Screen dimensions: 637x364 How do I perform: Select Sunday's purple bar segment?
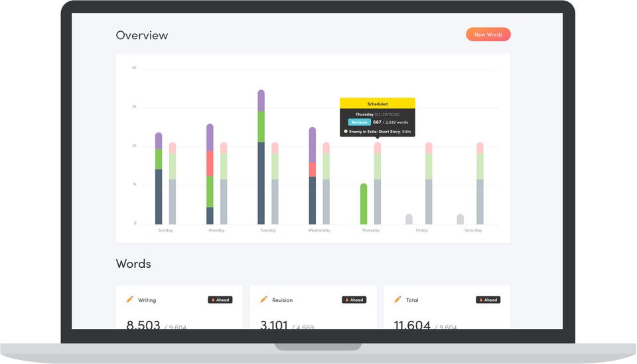point(159,141)
